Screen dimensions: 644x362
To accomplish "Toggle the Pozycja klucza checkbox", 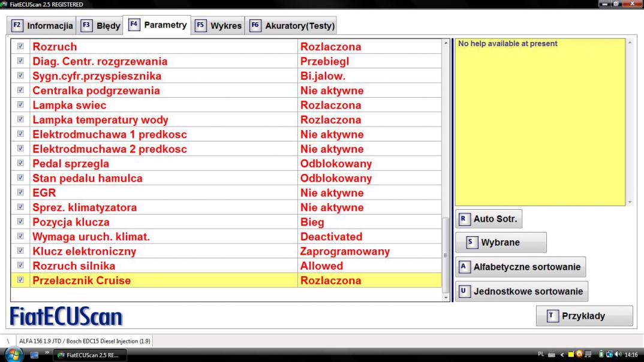I will coord(20,221).
